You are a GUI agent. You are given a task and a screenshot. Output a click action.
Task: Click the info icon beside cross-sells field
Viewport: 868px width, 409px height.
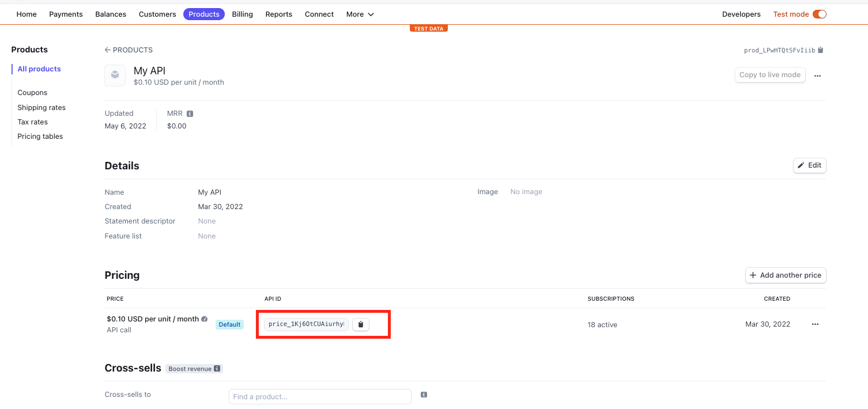(424, 395)
